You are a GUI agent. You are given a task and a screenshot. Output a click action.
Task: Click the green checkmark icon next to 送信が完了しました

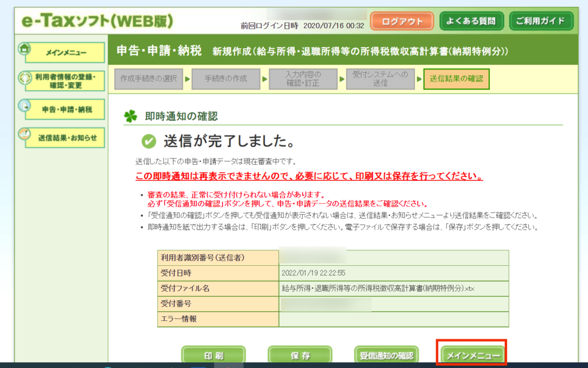pyautogui.click(x=149, y=141)
